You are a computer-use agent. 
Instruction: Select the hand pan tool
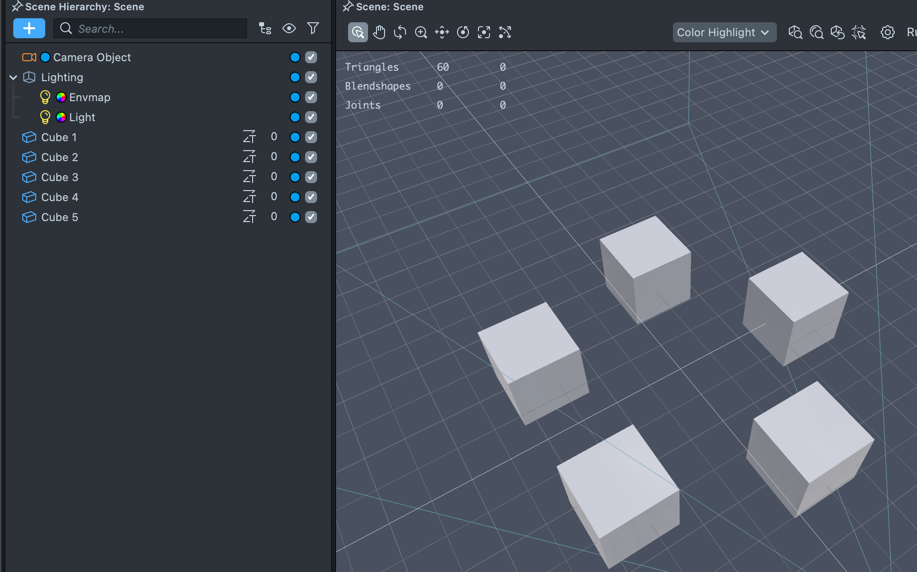point(379,32)
